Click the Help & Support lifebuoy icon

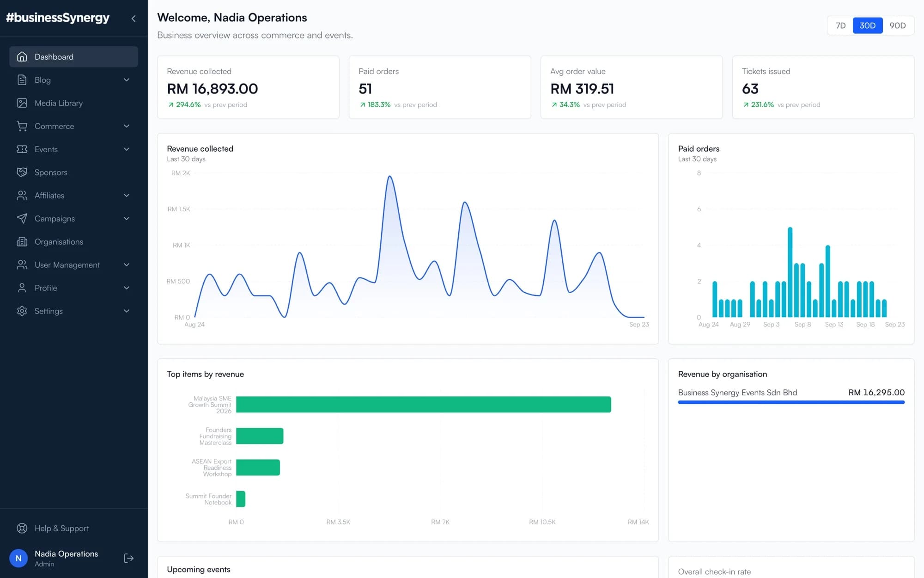point(22,528)
